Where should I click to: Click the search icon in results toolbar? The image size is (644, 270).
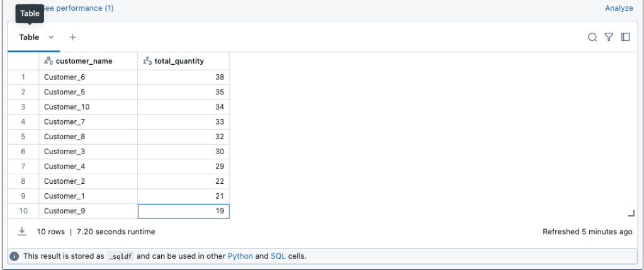tap(592, 37)
